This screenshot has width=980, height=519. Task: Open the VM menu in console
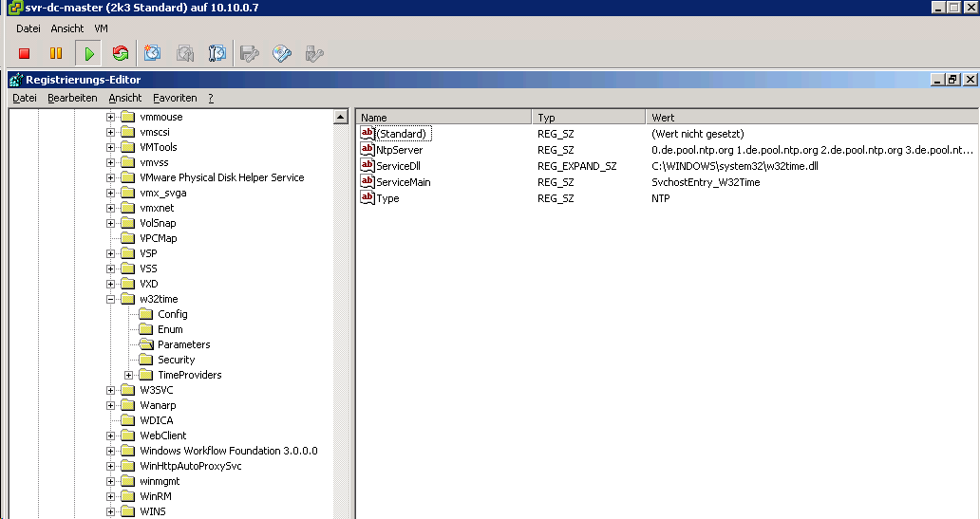point(102,28)
